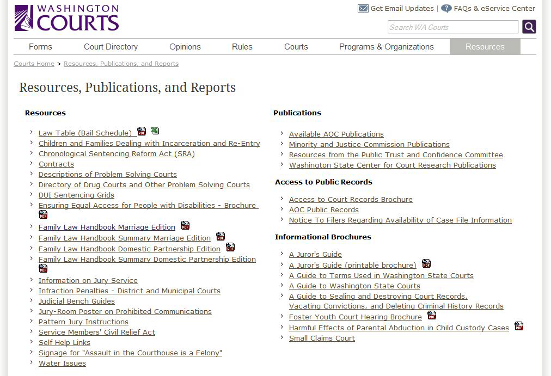The height and width of the screenshot is (376, 551).
Task: Open A Juror's Guide link
Action: click(x=315, y=254)
